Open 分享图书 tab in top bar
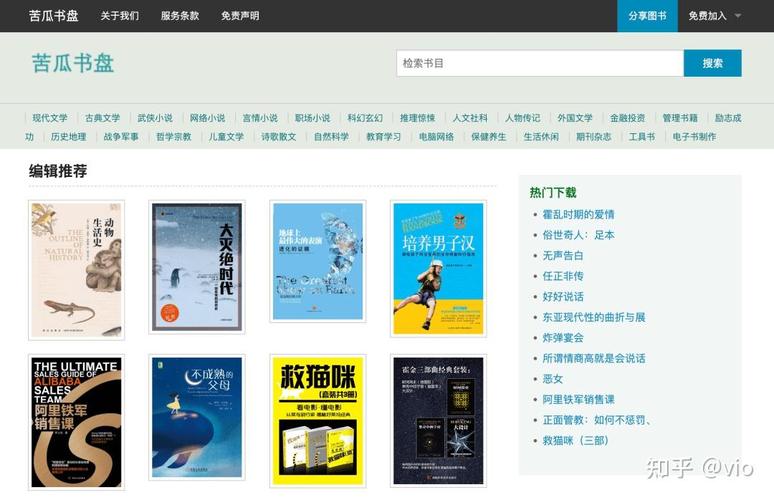 coord(647,16)
